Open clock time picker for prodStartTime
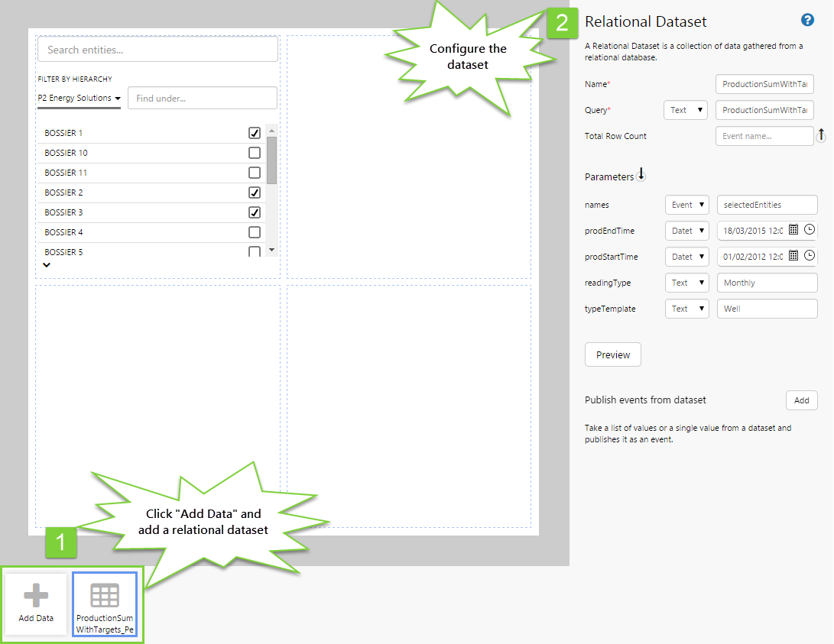Image resolution: width=834 pixels, height=644 pixels. [810, 256]
